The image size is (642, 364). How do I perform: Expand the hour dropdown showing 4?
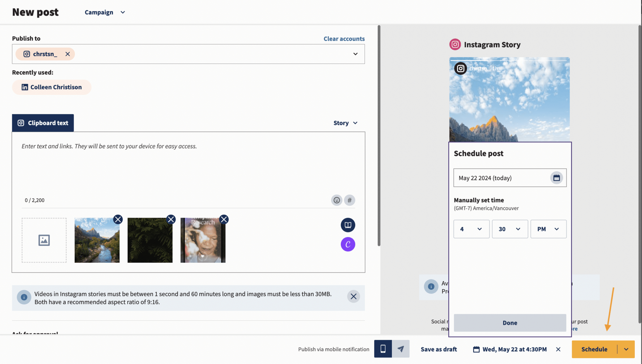[x=471, y=229]
